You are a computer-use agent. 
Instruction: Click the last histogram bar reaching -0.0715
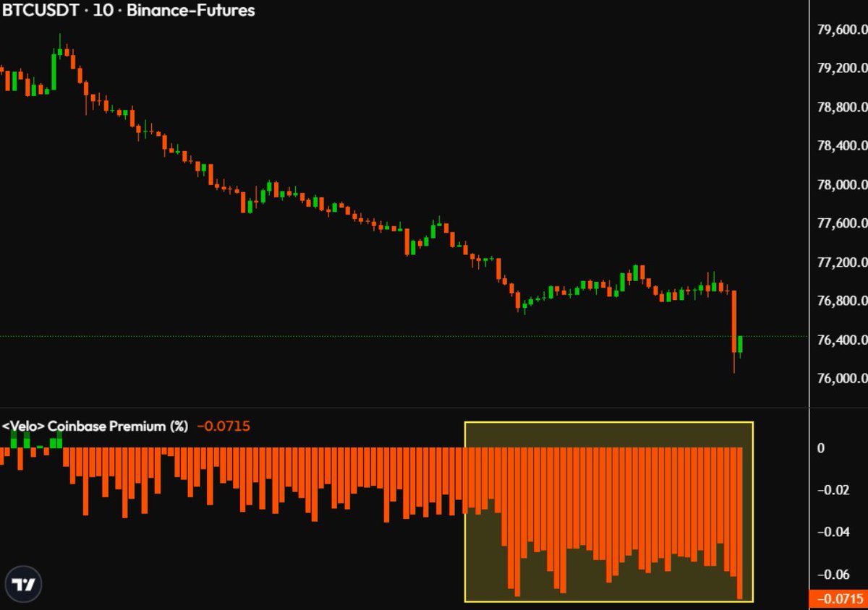(x=740, y=523)
